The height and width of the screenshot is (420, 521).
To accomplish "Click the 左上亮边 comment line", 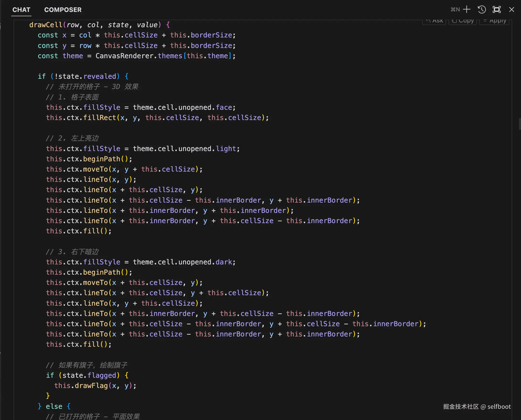I will point(72,138).
